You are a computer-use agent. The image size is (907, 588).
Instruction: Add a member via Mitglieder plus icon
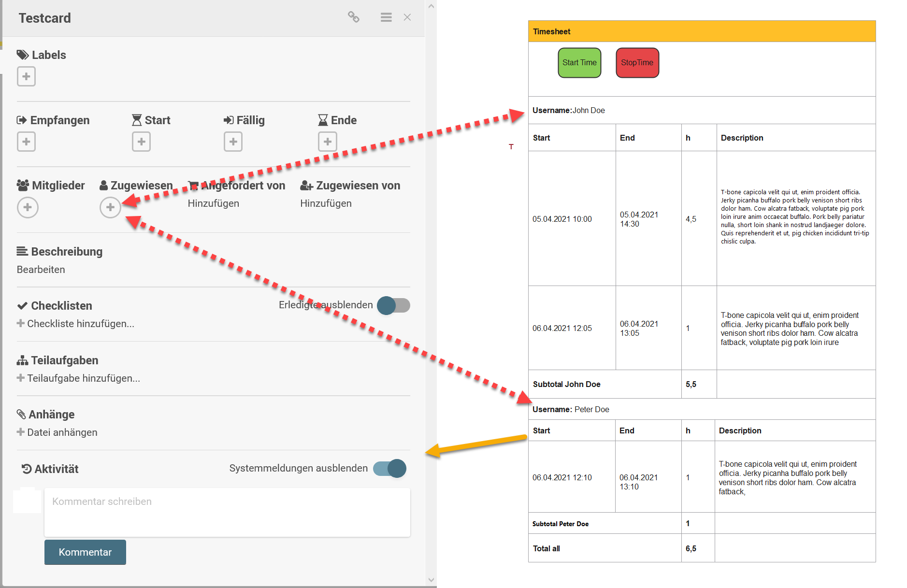[x=28, y=207]
